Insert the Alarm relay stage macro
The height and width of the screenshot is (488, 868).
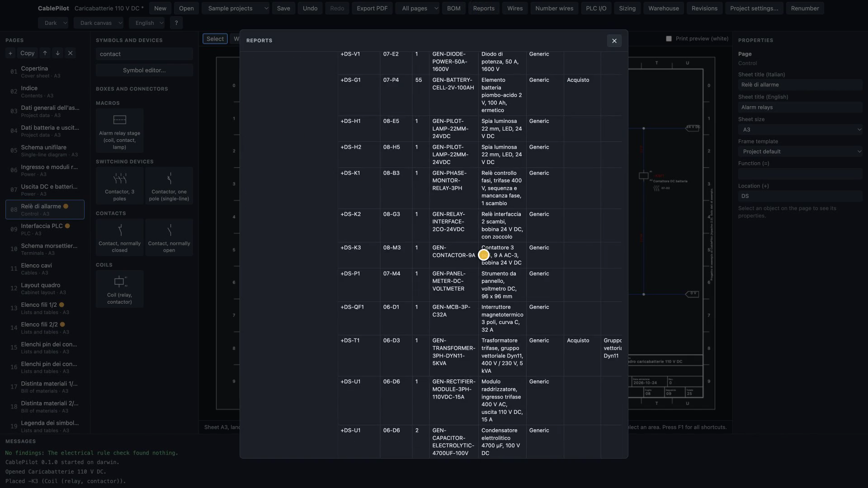pyautogui.click(x=119, y=131)
